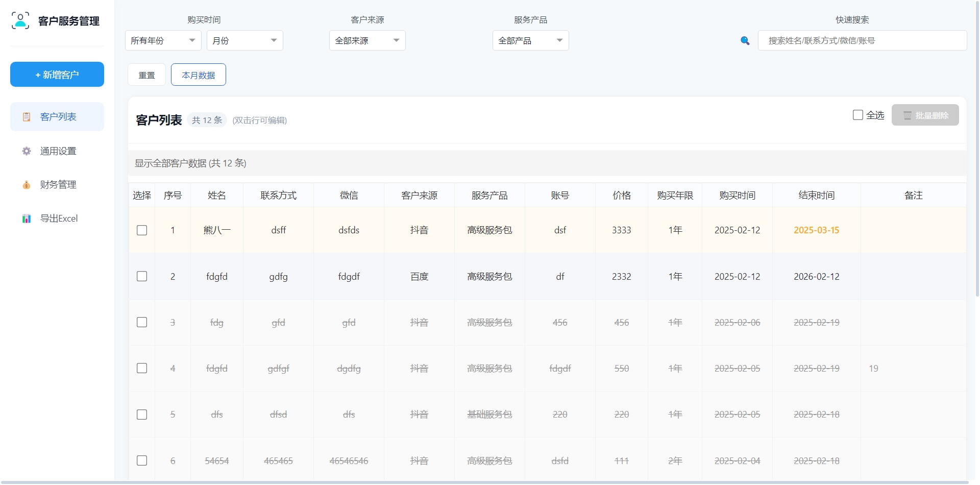Click the 百度 source cell
Screen dimensions: 980x485
coord(420,276)
